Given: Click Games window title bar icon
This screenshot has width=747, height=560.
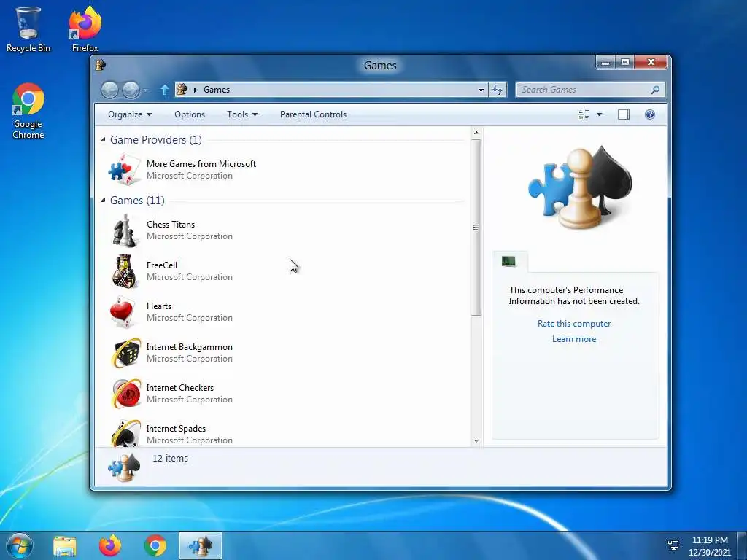Looking at the screenshot, I should pyautogui.click(x=101, y=65).
